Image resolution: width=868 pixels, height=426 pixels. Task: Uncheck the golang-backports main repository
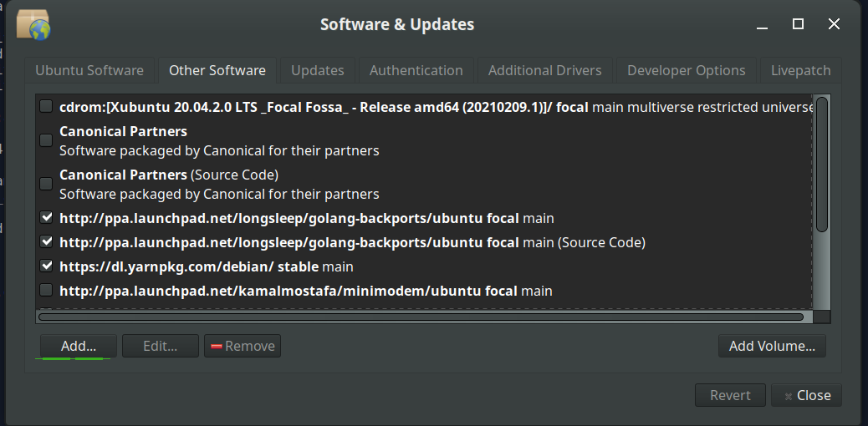tap(46, 218)
